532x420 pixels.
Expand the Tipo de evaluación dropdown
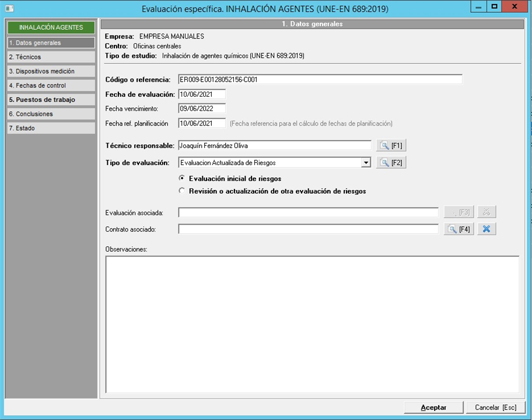(366, 163)
